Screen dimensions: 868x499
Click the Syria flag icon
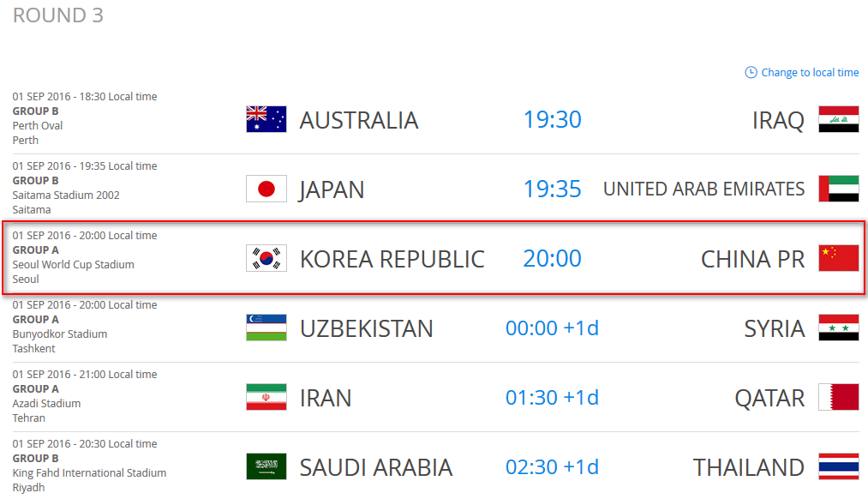tap(838, 328)
